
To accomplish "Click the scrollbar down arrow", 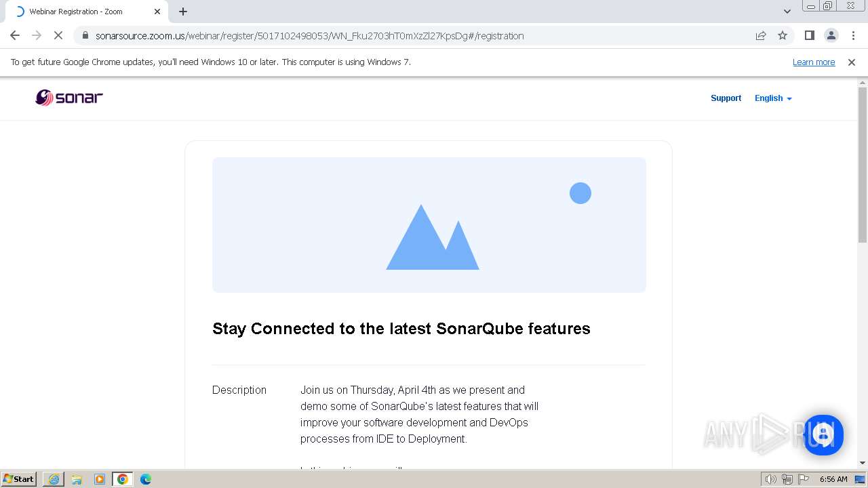I will pos(863,463).
